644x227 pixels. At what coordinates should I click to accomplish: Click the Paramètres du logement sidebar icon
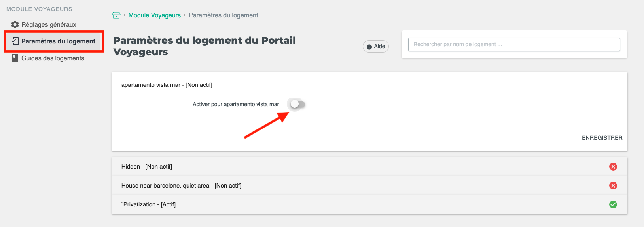click(15, 41)
